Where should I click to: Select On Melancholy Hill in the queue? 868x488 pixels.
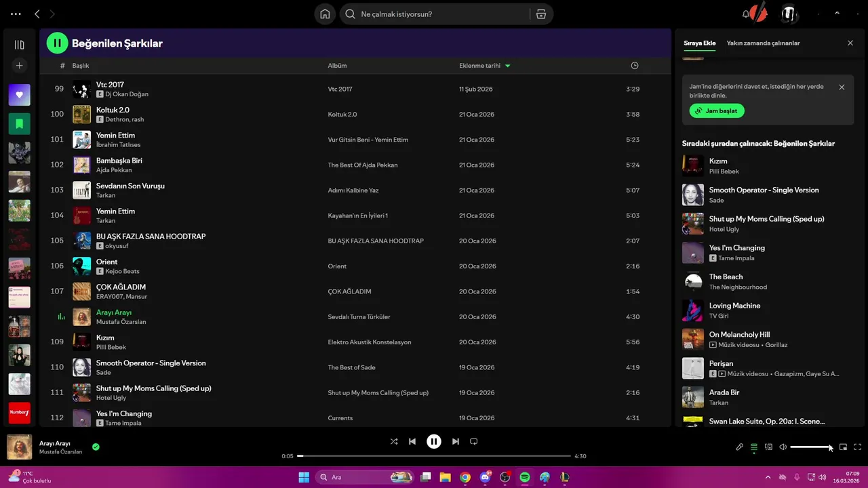[x=768, y=340]
